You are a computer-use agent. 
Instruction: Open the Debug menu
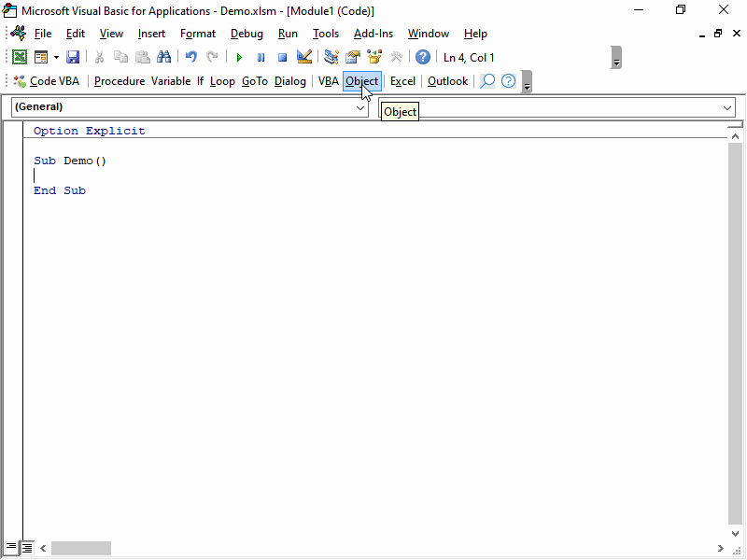pos(247,34)
